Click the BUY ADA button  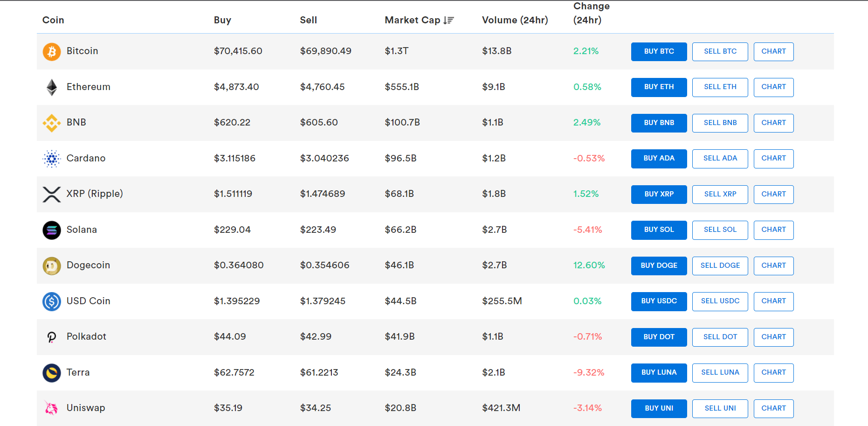pos(659,159)
